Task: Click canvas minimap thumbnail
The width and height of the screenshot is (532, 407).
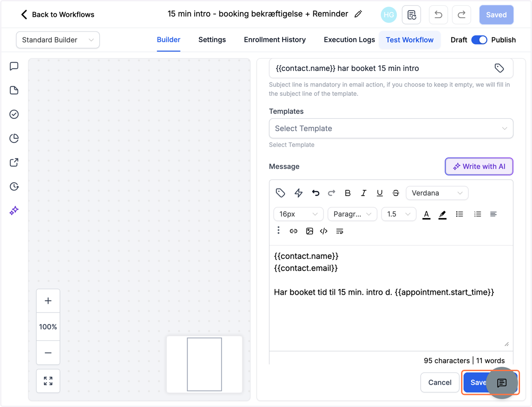Action: [204, 364]
